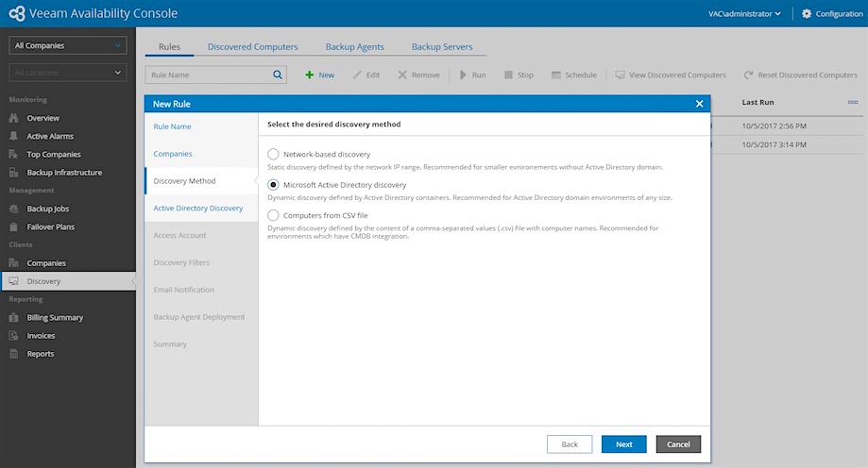Open Failover Plans sidebar icon

[x=14, y=226]
